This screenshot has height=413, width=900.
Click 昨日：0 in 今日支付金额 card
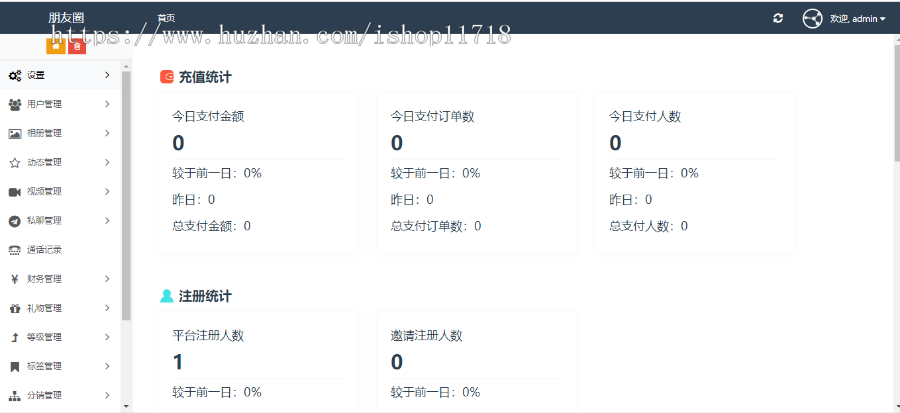pyautogui.click(x=193, y=200)
